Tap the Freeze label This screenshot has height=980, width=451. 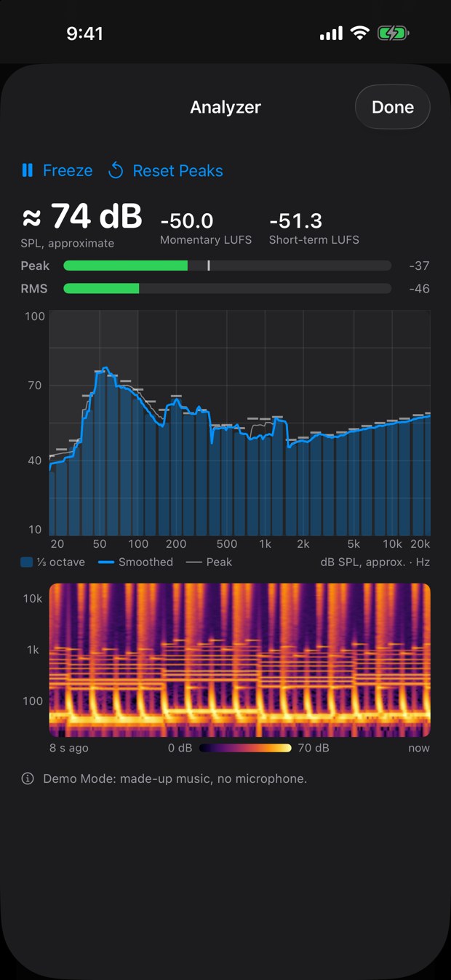[68, 171]
